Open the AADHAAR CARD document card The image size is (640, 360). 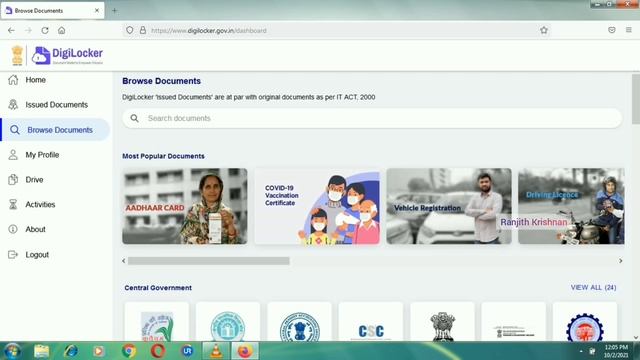click(x=184, y=206)
